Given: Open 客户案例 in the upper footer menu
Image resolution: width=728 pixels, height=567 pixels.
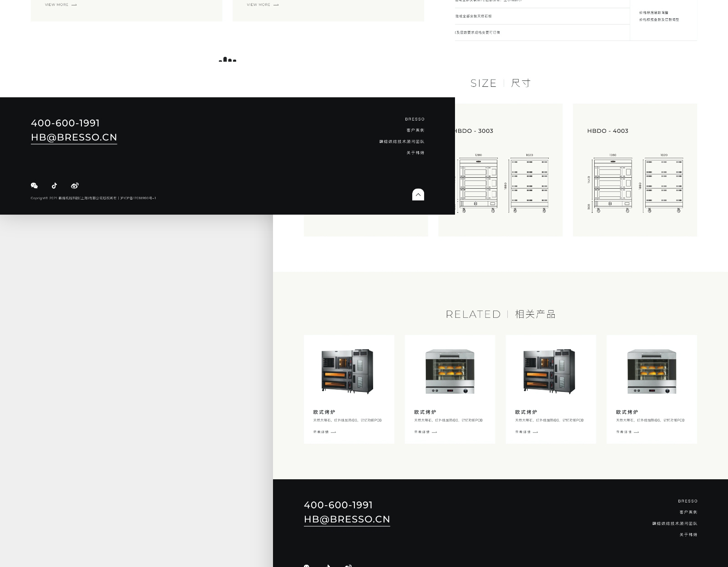Looking at the screenshot, I should [415, 130].
